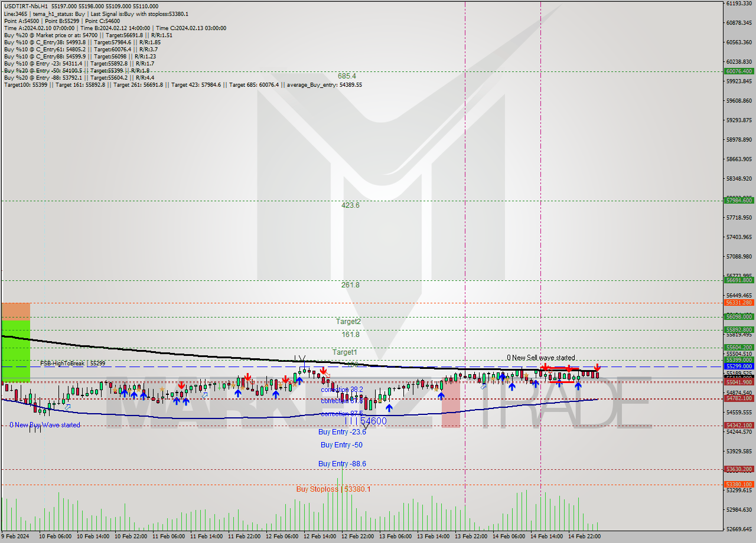Select '0 New Buy Wave started' annotation
Screen dimensions: 756x543
45,425
